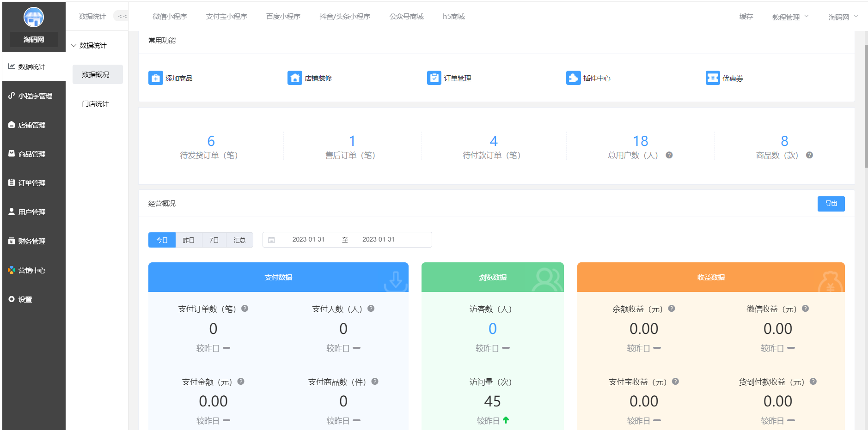
Task: Switch time filter to 昨日
Action: [x=189, y=240]
